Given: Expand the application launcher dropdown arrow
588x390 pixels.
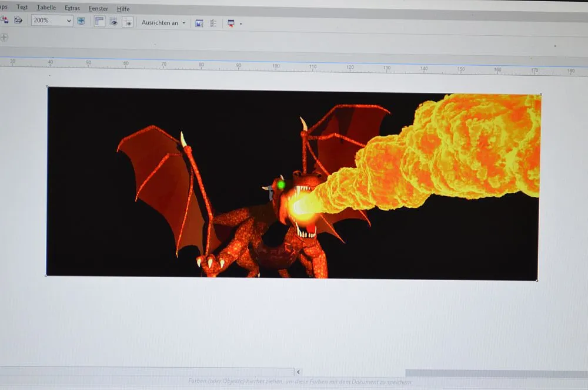Looking at the screenshot, I should point(241,24).
